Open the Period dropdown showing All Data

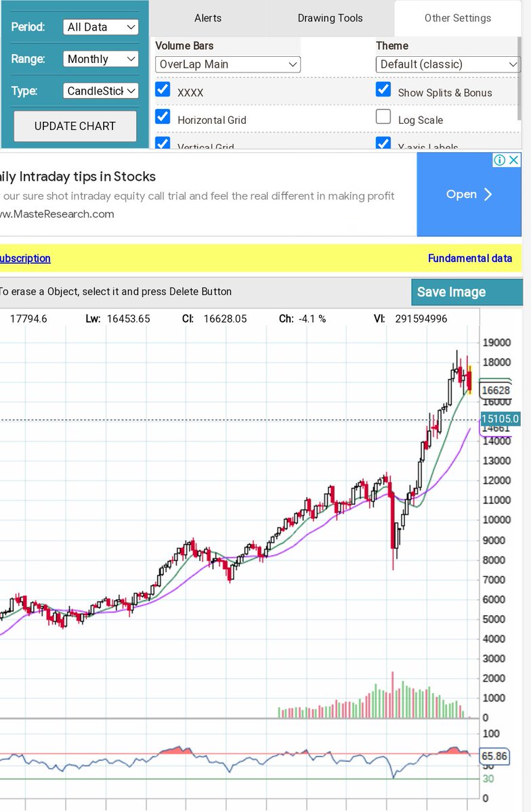point(101,27)
